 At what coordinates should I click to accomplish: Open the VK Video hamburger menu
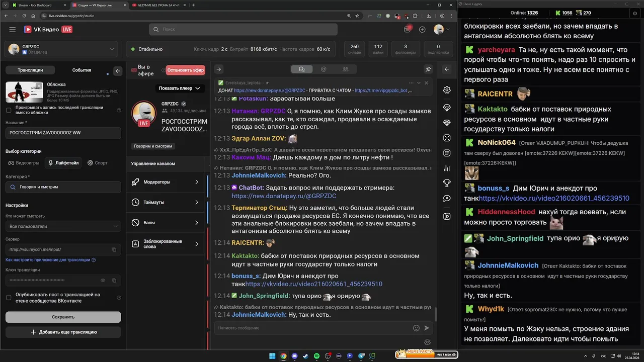(13, 30)
